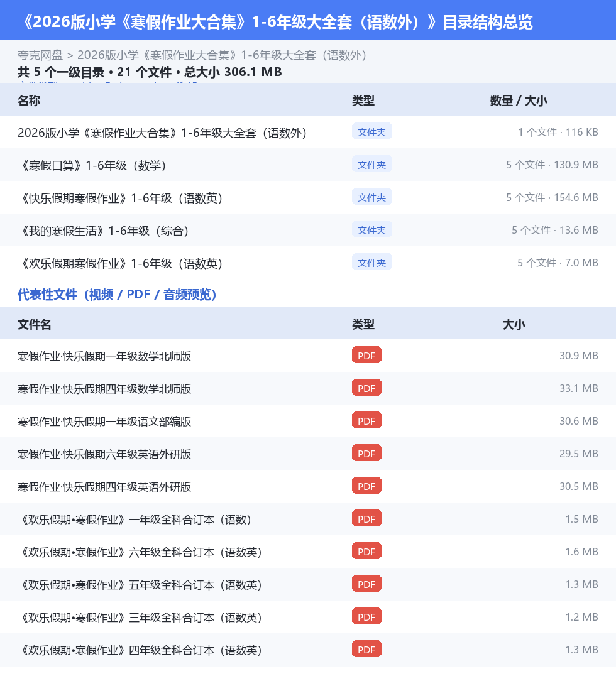Open folder 2026版小学《寒假作业大合集》1-6年级大全套
The image size is (616, 686).
(x=162, y=133)
